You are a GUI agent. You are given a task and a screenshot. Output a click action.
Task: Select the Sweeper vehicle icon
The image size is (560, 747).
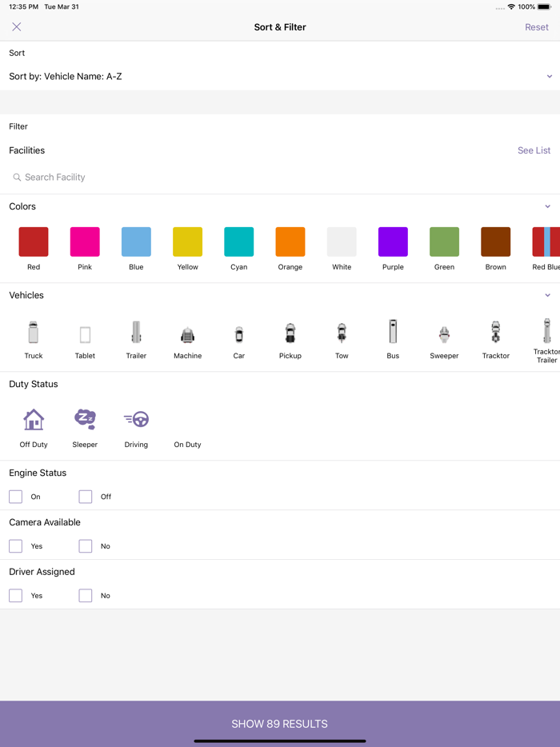point(444,335)
